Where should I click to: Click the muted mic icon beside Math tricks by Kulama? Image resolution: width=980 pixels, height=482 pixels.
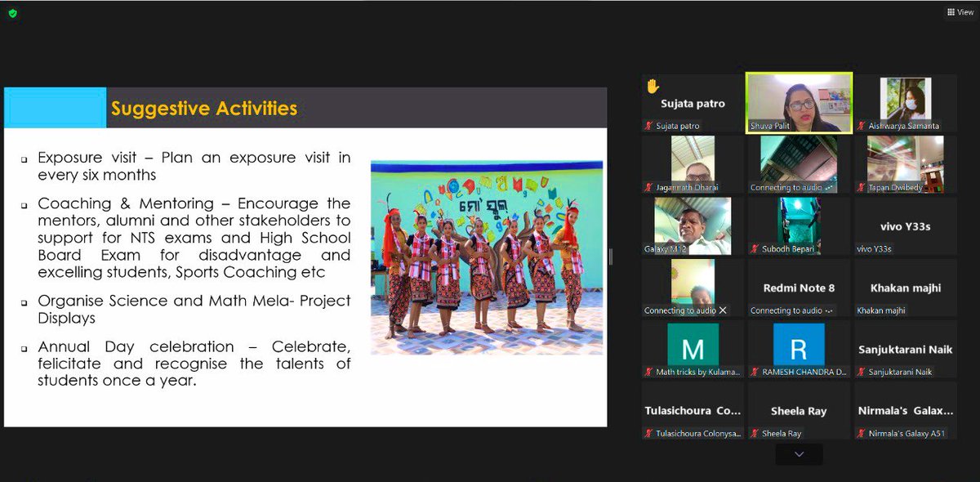tap(649, 372)
